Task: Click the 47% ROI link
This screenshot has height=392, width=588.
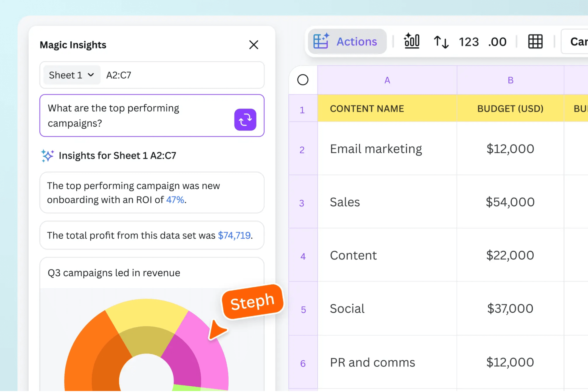Action: tap(175, 200)
